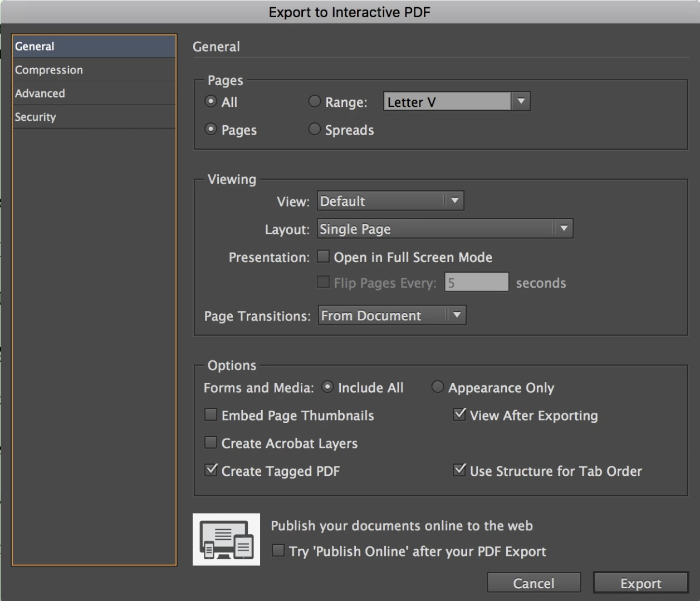Enable Open in Full Screen Mode
The image size is (700, 601).
click(x=323, y=257)
